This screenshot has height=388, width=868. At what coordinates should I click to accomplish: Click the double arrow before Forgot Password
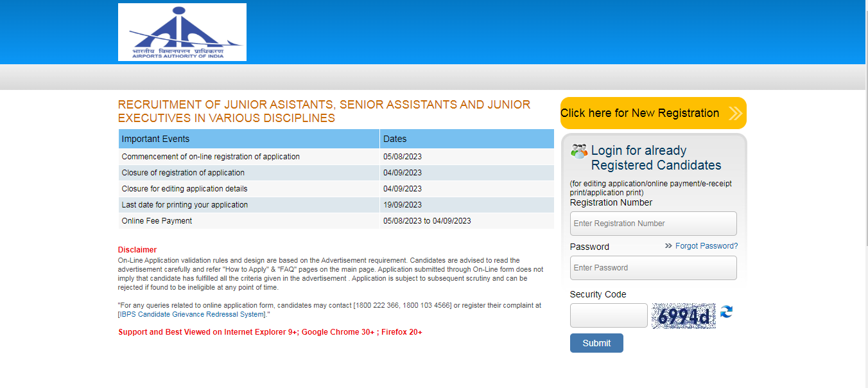[668, 246]
